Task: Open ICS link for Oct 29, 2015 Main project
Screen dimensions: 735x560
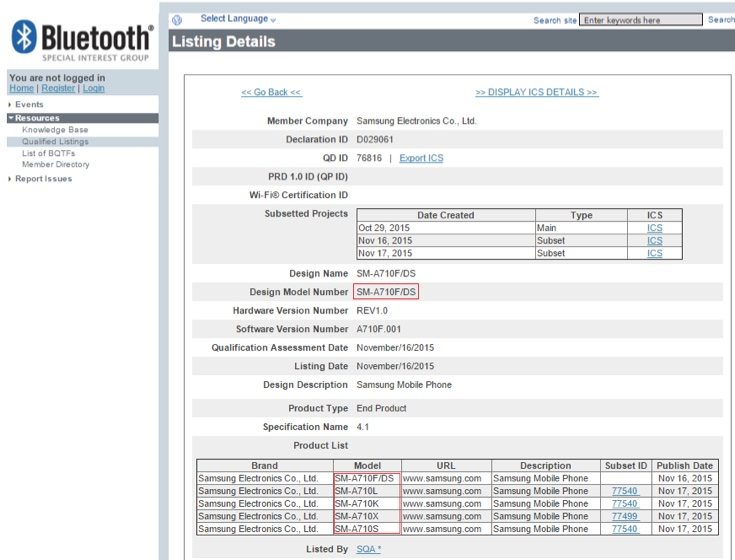Action: click(x=654, y=228)
